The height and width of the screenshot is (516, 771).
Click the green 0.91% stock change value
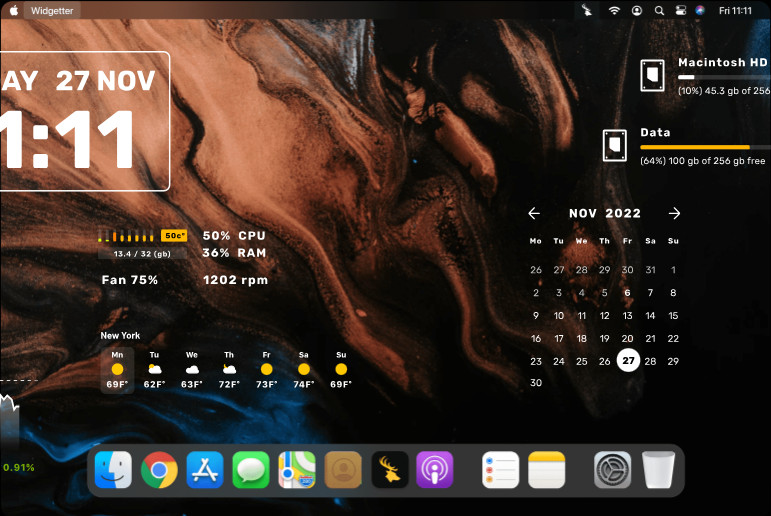click(x=19, y=467)
